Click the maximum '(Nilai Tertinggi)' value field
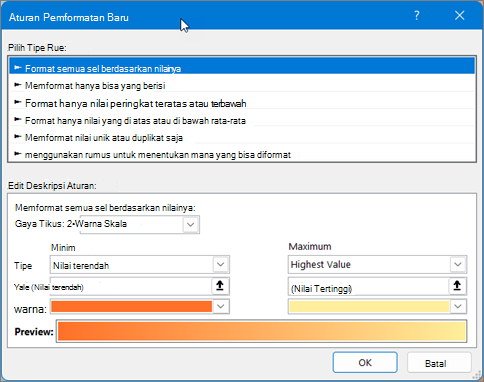Viewport: 484px width, 382px height. pyautogui.click(x=368, y=287)
